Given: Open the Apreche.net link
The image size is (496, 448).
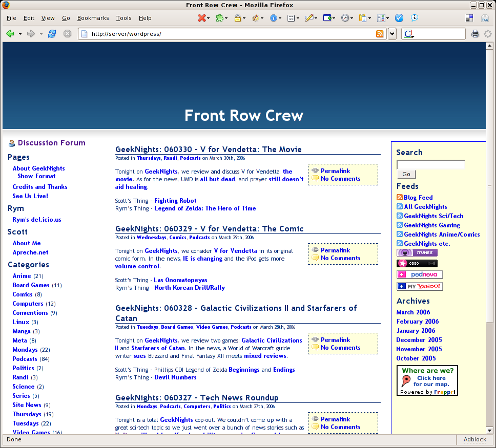Looking at the screenshot, I should click(x=30, y=252).
